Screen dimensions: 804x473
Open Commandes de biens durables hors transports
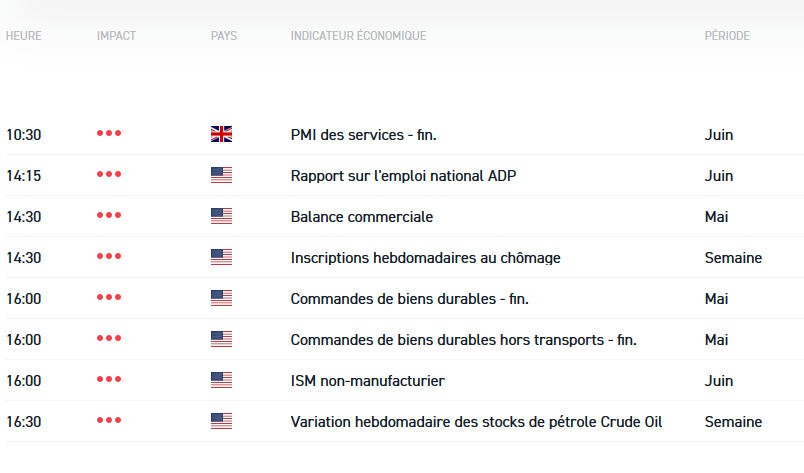463,340
